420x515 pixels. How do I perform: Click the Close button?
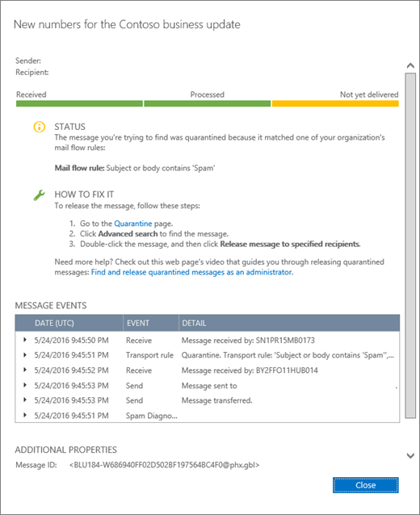pyautogui.click(x=365, y=485)
